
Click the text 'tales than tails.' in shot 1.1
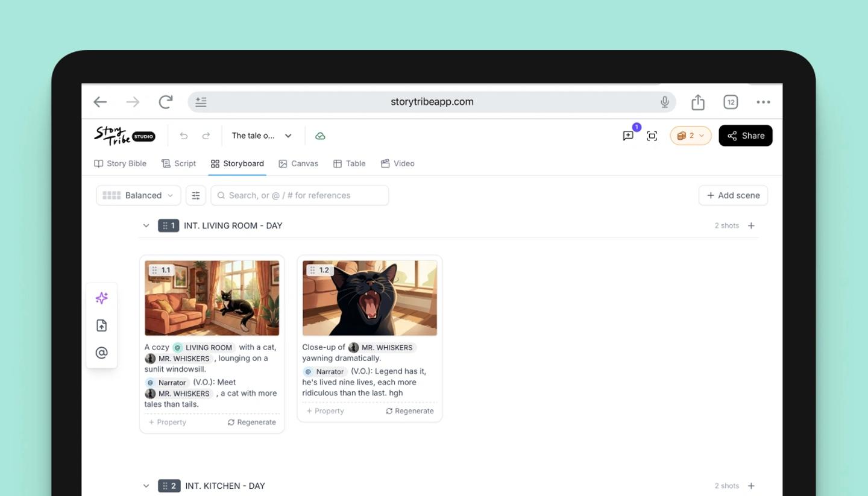coord(171,404)
